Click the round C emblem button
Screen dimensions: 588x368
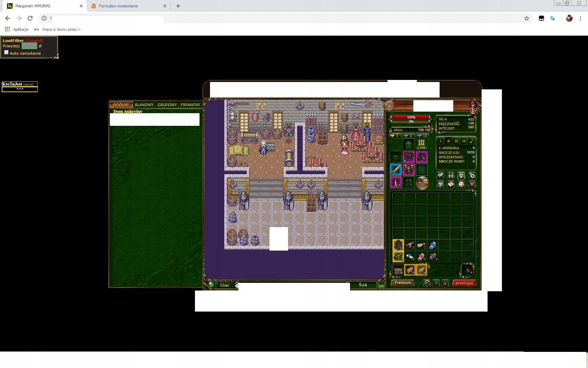coord(390,105)
